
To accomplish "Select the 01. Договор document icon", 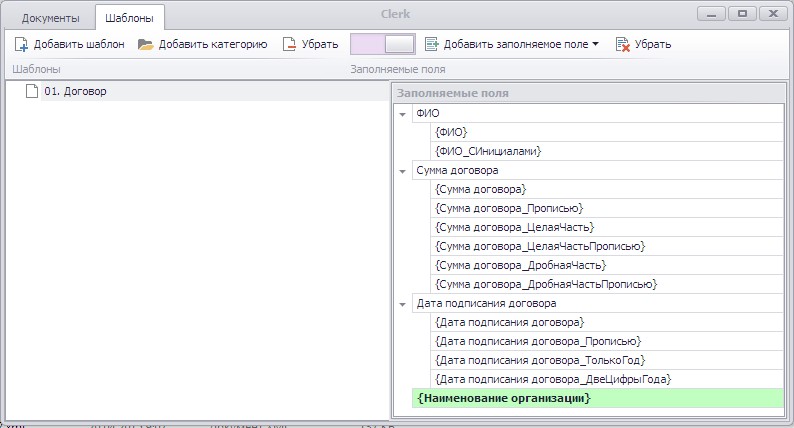I will [32, 91].
